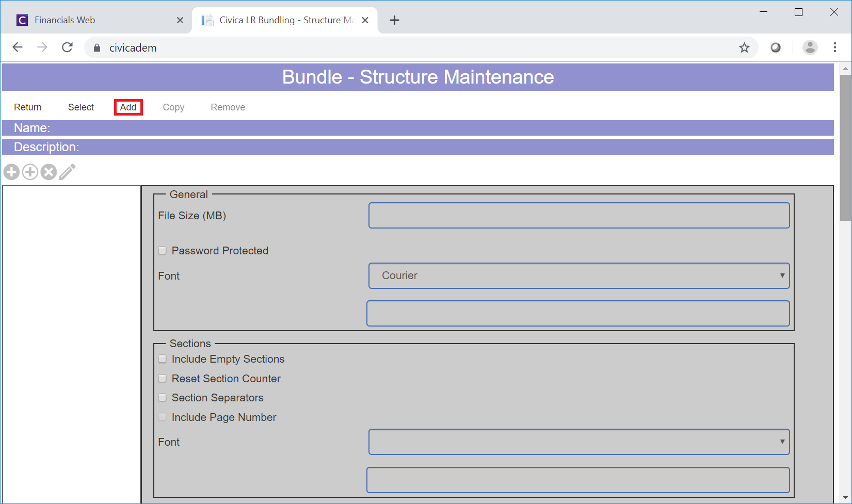Viewport: 852px width, 504px height.
Task: Click the Sections group legend
Action: pos(190,344)
